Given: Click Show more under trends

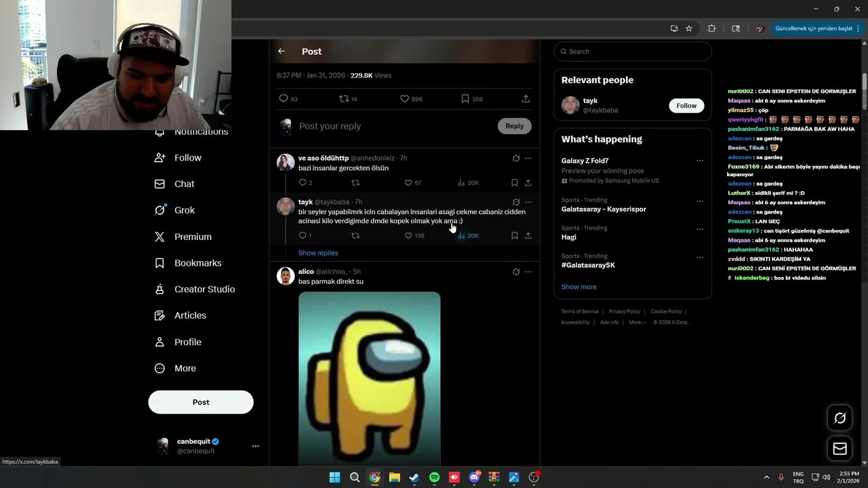Looking at the screenshot, I should click(579, 287).
